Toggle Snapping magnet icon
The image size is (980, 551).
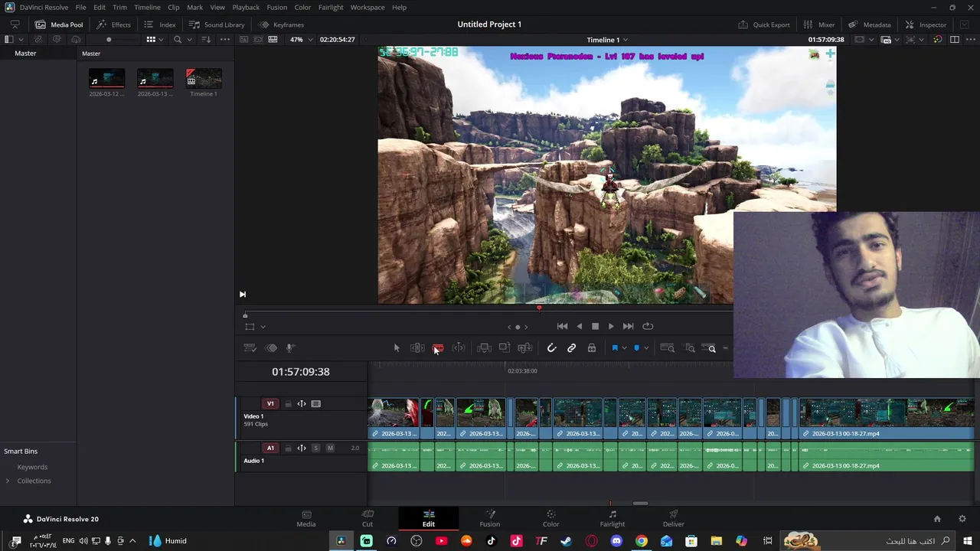(x=551, y=348)
